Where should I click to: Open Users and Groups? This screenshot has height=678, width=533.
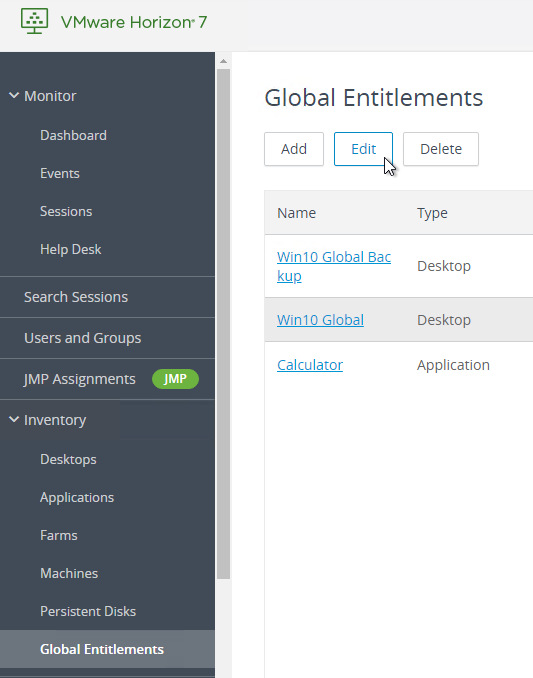82,338
